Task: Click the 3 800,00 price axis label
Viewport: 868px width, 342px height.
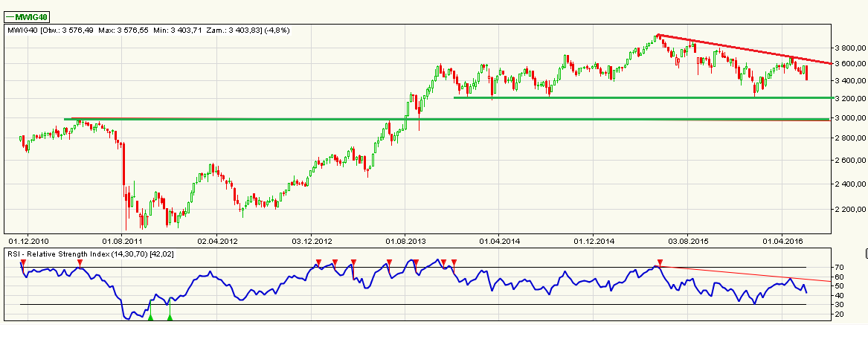Action: pos(850,48)
